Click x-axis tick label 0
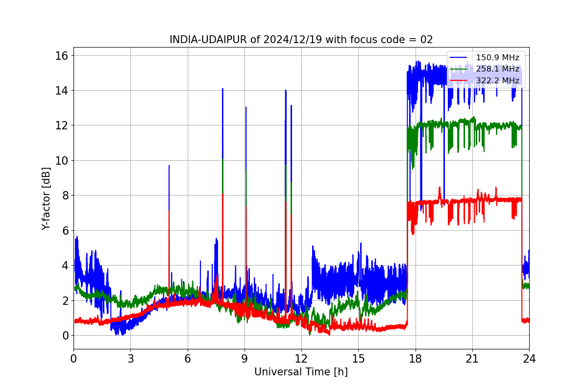 tap(73, 358)
